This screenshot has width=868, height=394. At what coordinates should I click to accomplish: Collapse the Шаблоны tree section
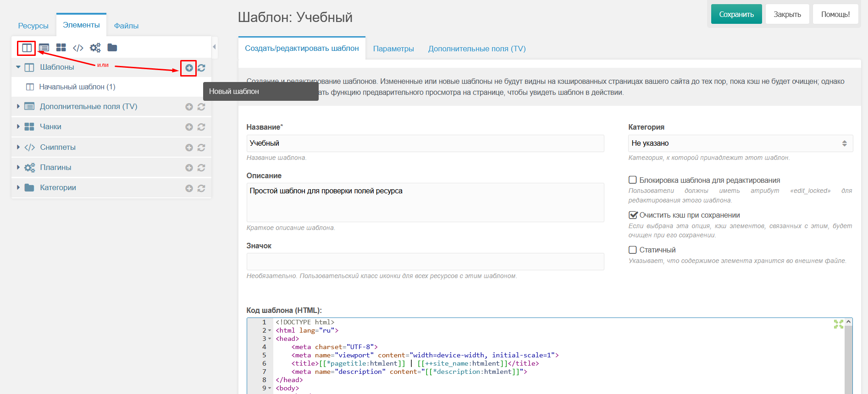pyautogui.click(x=18, y=67)
